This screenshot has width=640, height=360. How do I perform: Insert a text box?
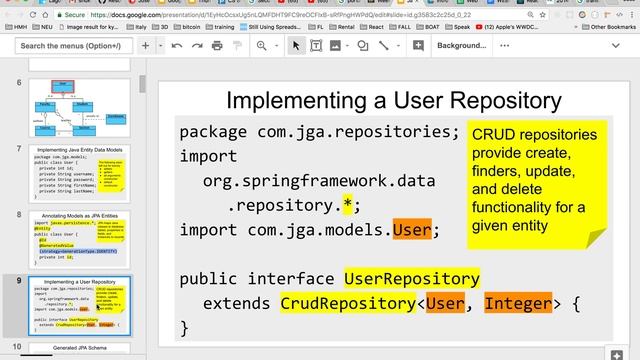point(316,46)
